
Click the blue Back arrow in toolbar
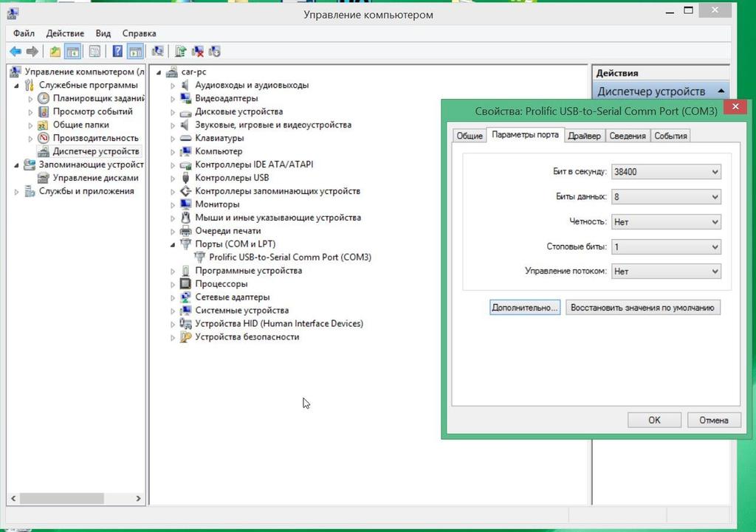pyautogui.click(x=15, y=52)
